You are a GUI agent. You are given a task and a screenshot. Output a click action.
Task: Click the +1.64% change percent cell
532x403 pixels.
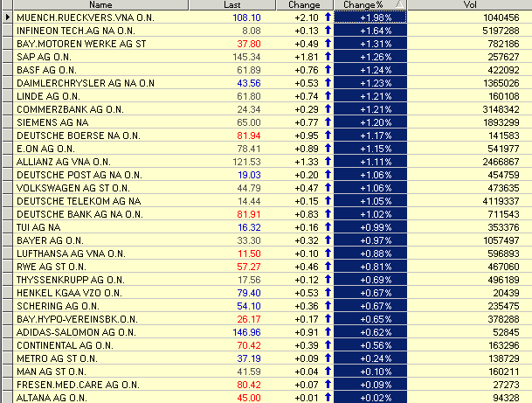[x=370, y=31]
